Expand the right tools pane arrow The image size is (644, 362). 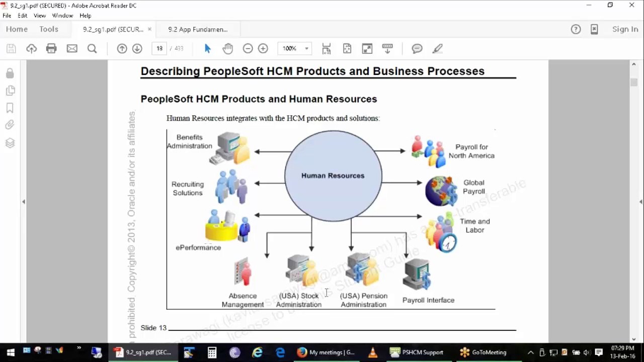641,202
